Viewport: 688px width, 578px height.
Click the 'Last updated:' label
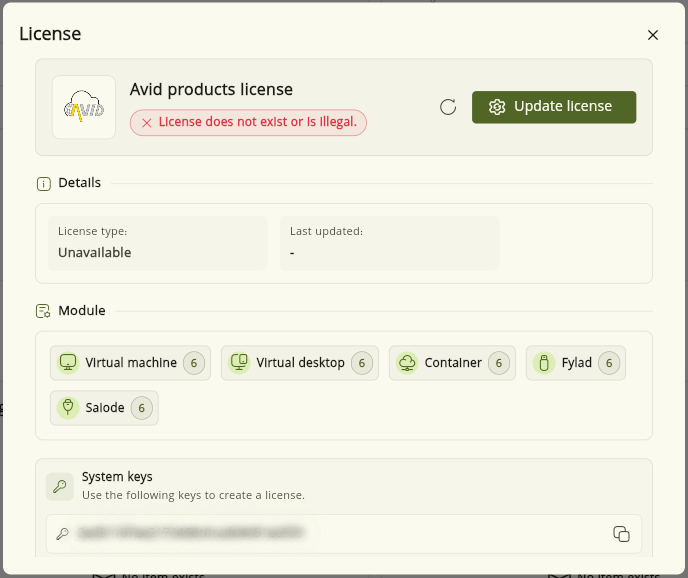coord(326,231)
